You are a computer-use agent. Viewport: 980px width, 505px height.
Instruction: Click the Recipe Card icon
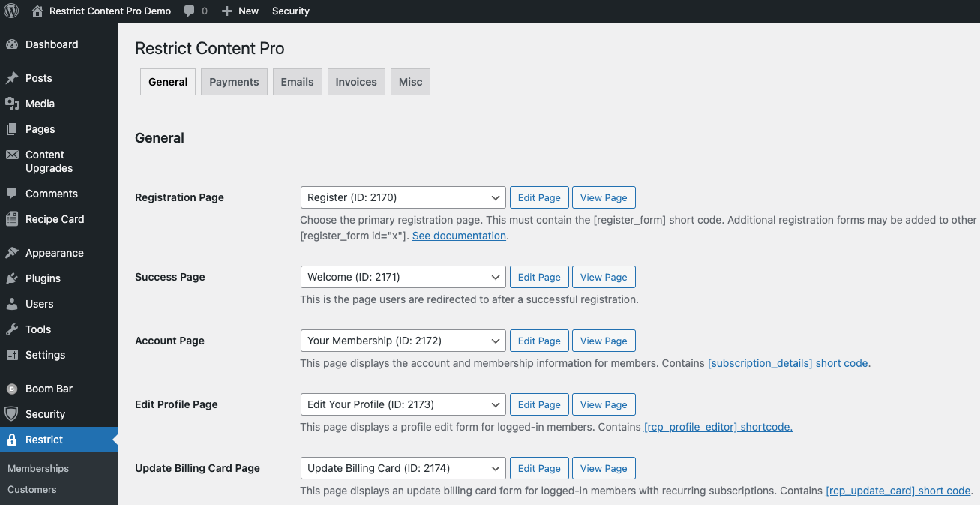[12, 219]
